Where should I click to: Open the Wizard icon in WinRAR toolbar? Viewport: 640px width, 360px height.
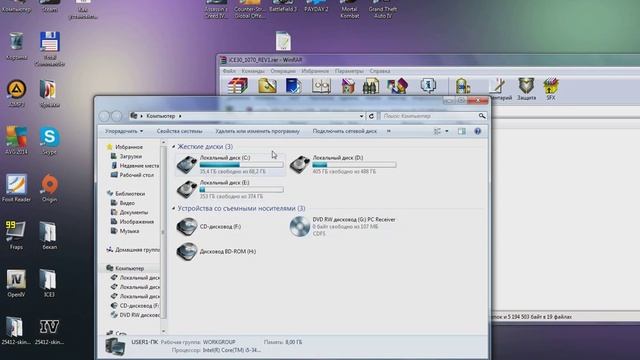pos(397,86)
